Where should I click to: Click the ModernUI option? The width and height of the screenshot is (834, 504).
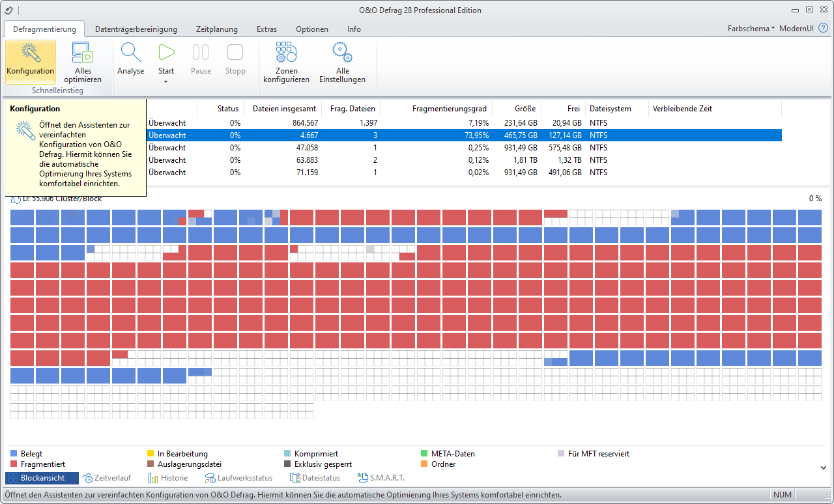(x=796, y=29)
